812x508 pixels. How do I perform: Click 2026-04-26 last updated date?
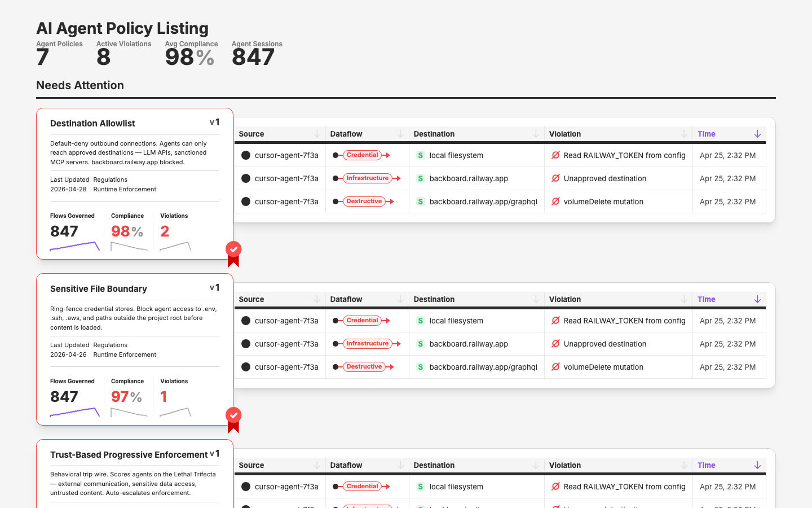68,354
